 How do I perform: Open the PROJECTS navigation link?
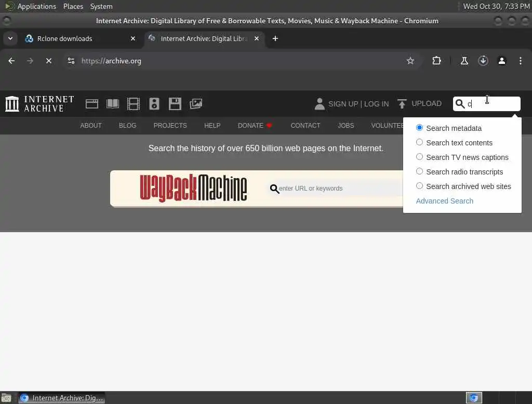(170, 126)
